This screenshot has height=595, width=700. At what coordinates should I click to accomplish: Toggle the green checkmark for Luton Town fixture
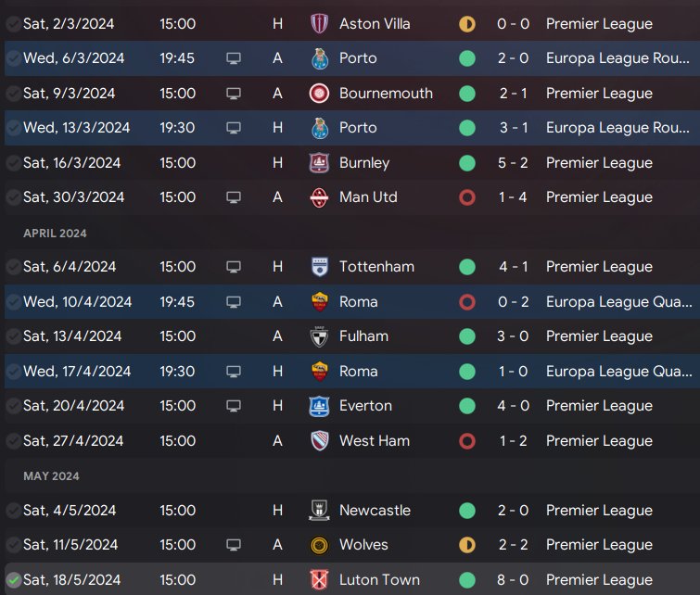pos(12,580)
